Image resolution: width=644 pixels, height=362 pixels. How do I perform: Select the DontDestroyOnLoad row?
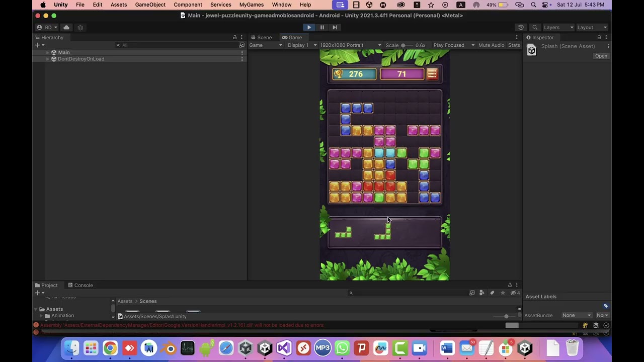(139, 59)
